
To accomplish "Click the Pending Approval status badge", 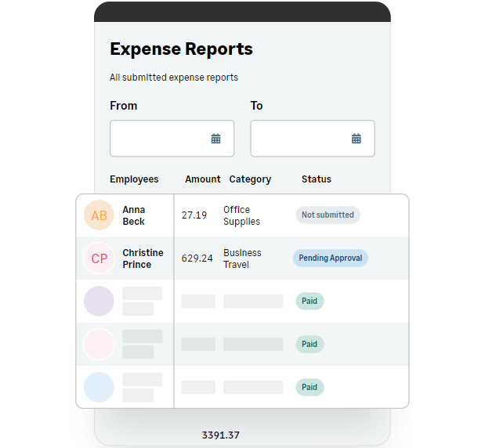I will (331, 258).
